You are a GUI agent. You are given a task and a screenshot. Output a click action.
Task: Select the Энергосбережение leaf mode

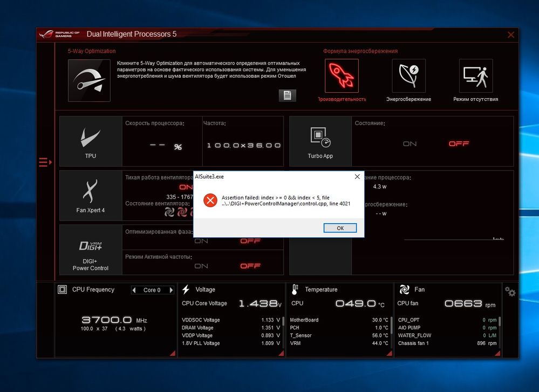tap(409, 75)
